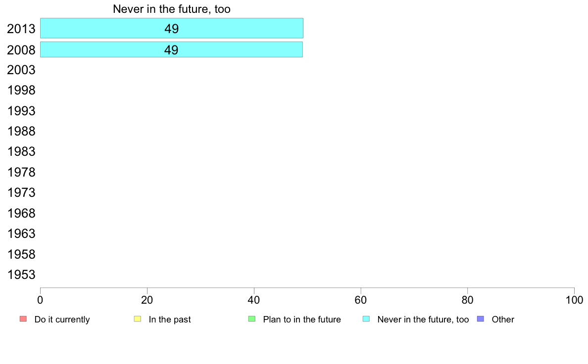Viewport: 588px width, 364px height.
Task: Select the 2008 cyan bar
Action: pyautogui.click(x=171, y=49)
